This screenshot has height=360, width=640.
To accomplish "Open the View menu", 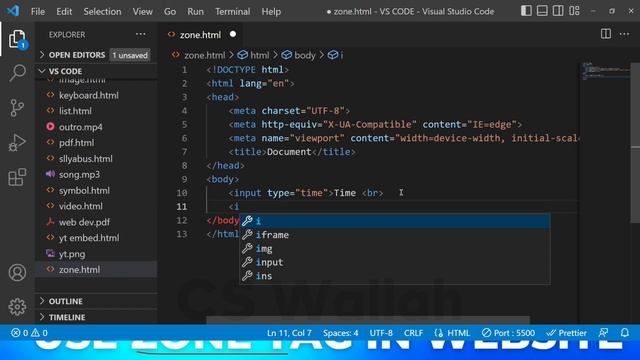I will [x=142, y=11].
